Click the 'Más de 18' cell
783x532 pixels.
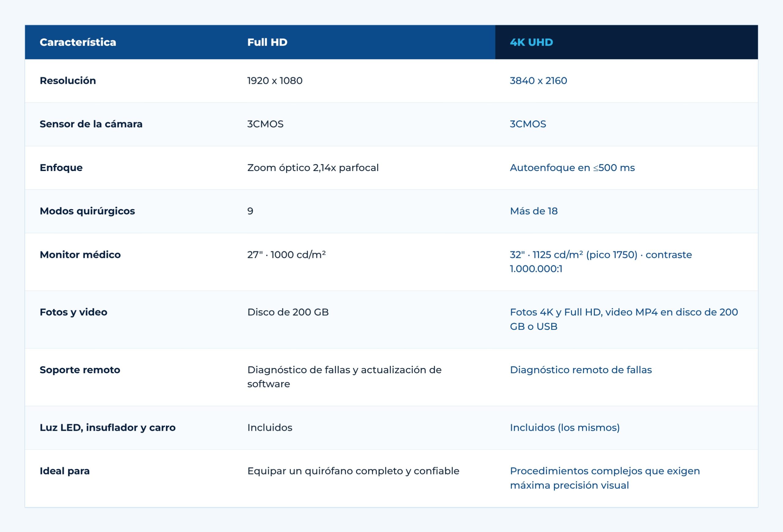534,211
